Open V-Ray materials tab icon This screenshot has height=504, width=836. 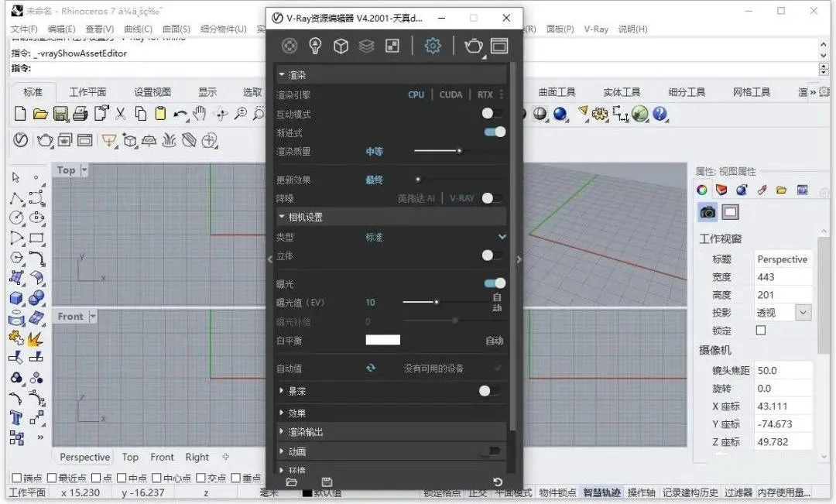pos(290,46)
